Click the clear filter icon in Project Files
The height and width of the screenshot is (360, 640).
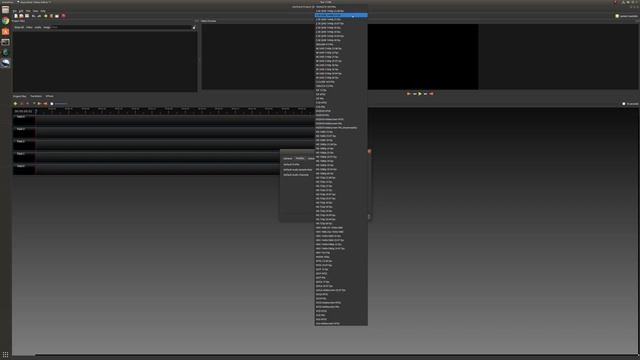[x=194, y=27]
